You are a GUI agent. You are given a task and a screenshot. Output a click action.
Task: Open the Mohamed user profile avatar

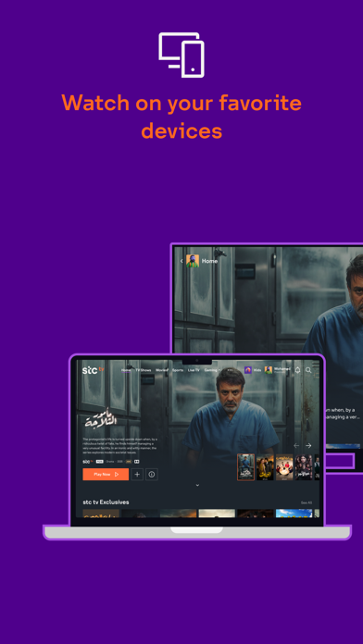[269, 370]
